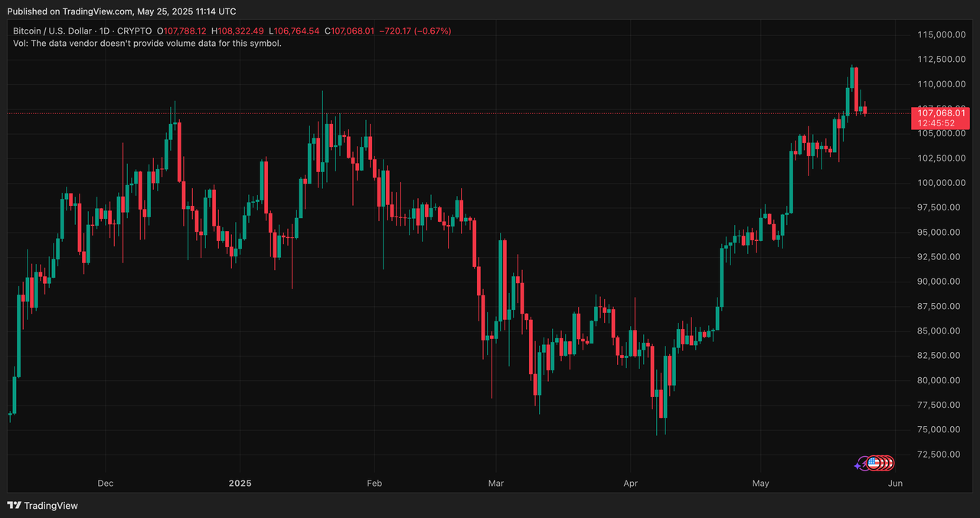Image resolution: width=980 pixels, height=518 pixels.
Task: Open the US flag economic event marker
Action: [x=873, y=462]
